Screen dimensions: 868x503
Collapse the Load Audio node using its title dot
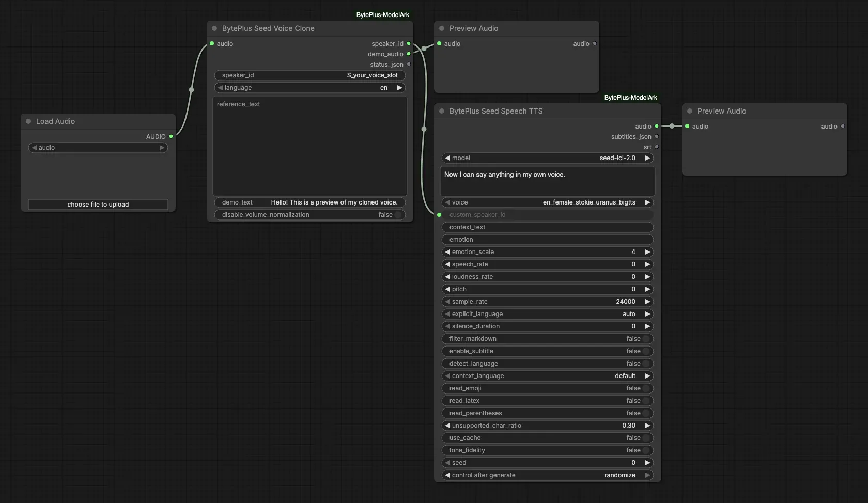(28, 121)
